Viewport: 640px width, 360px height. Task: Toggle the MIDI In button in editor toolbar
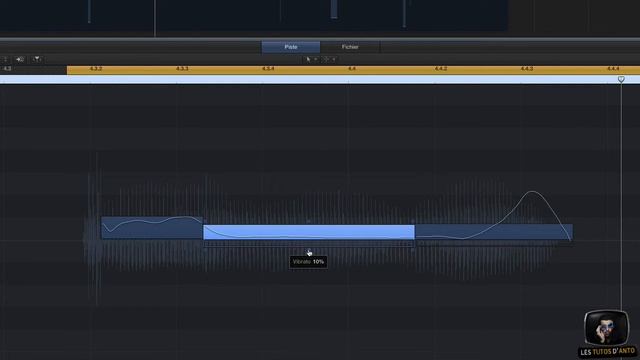(x=20, y=60)
